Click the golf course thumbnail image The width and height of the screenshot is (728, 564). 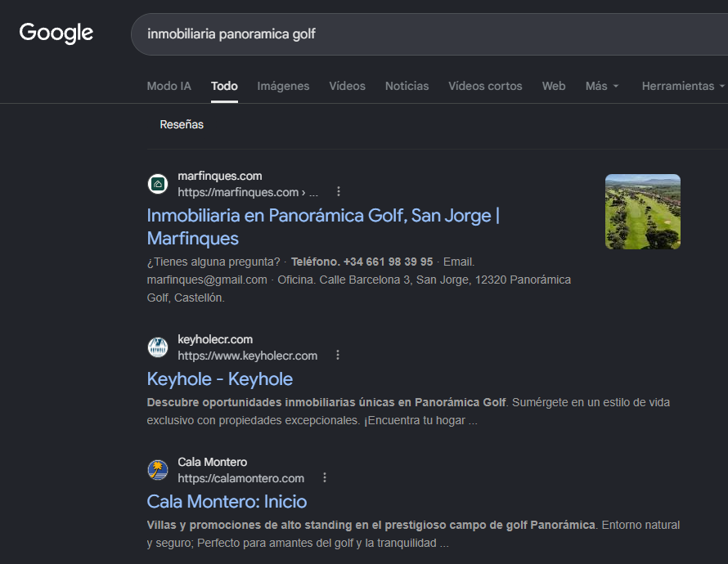coord(643,212)
